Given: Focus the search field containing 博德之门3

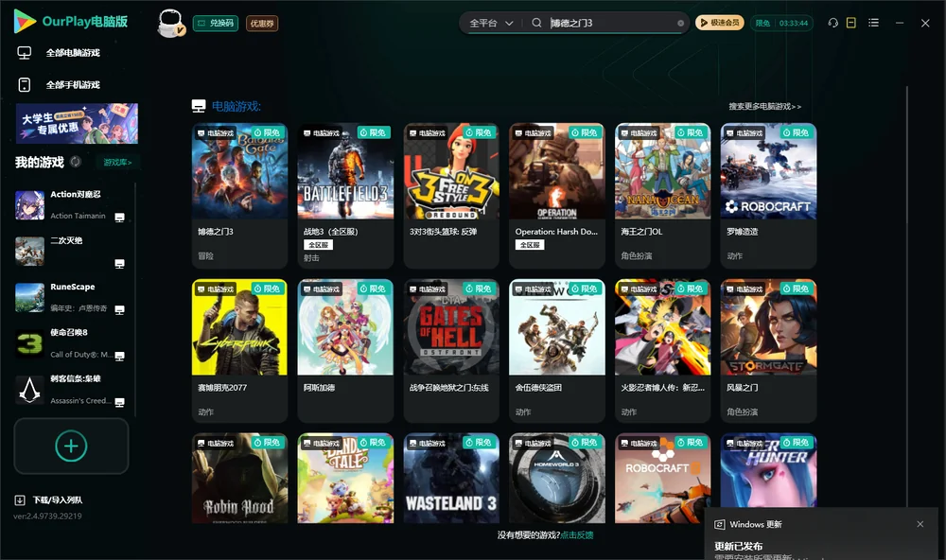Looking at the screenshot, I should point(610,23).
